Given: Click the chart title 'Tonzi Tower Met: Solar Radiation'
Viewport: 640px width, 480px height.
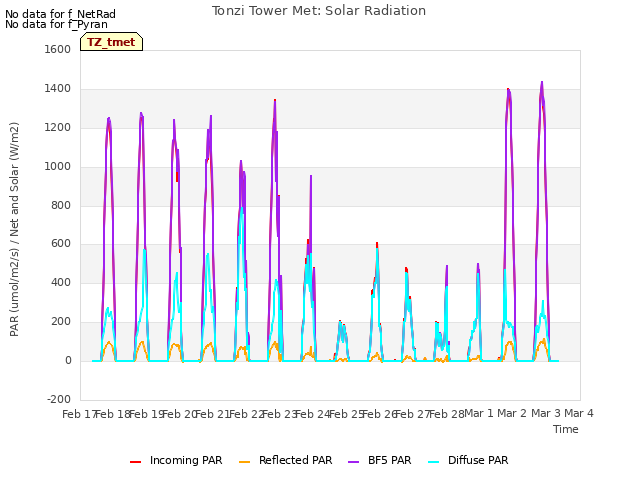Looking at the screenshot, I should (x=319, y=11).
